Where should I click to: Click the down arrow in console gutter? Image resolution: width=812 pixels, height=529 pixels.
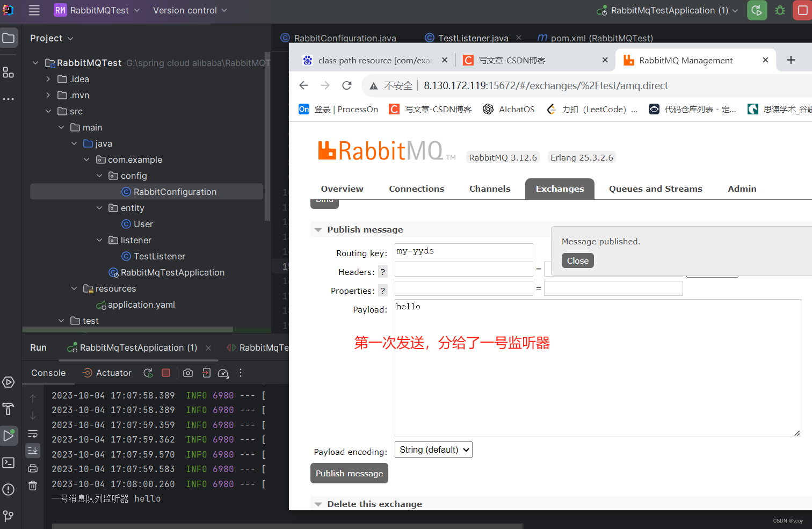click(x=33, y=416)
